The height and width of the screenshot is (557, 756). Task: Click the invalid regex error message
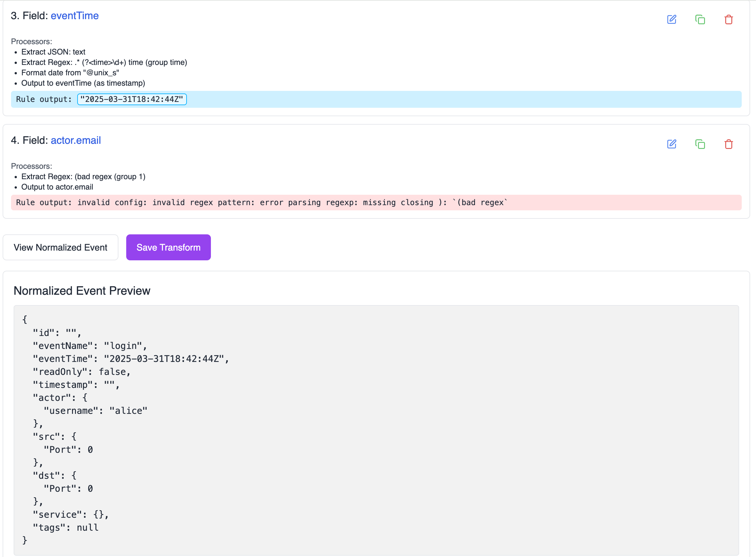pos(262,203)
